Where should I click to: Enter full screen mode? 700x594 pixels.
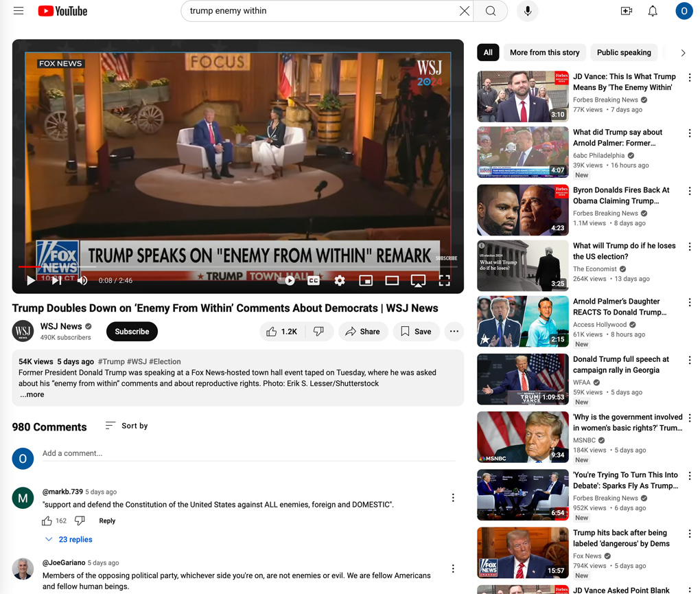click(444, 280)
